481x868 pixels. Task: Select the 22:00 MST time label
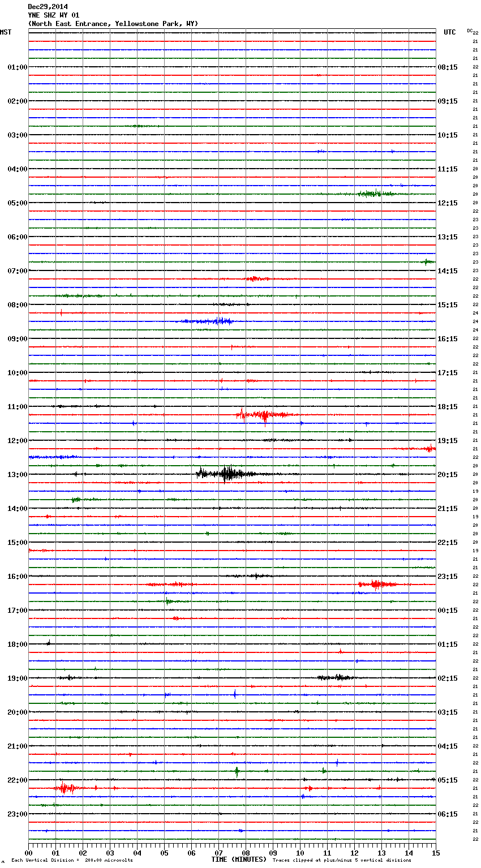pyautogui.click(x=17, y=780)
